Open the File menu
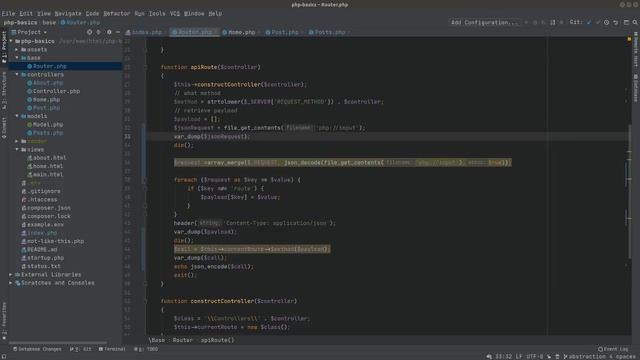Viewport: 640px width, 360px height. click(x=8, y=13)
